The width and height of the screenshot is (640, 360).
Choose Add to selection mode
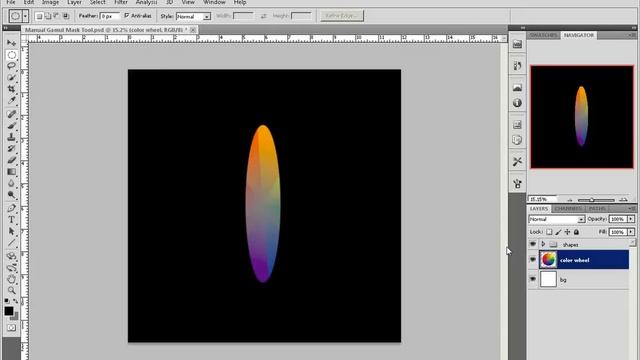[48, 16]
